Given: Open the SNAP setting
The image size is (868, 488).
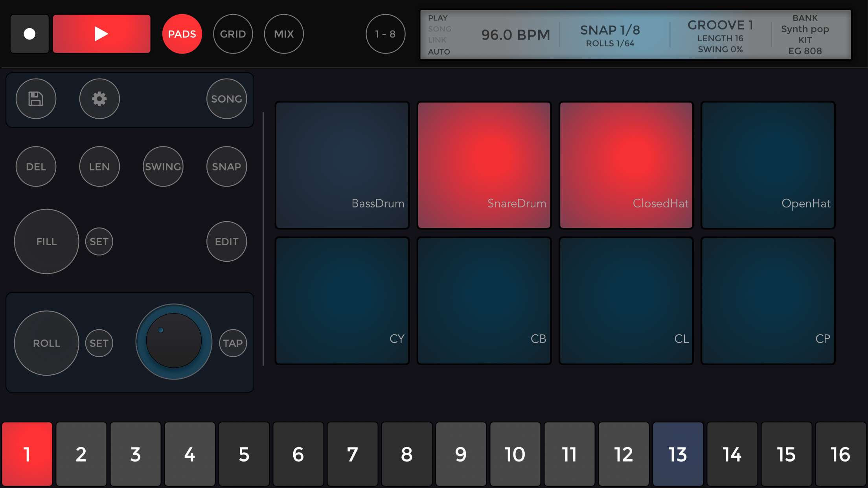Looking at the screenshot, I should pyautogui.click(x=226, y=167).
